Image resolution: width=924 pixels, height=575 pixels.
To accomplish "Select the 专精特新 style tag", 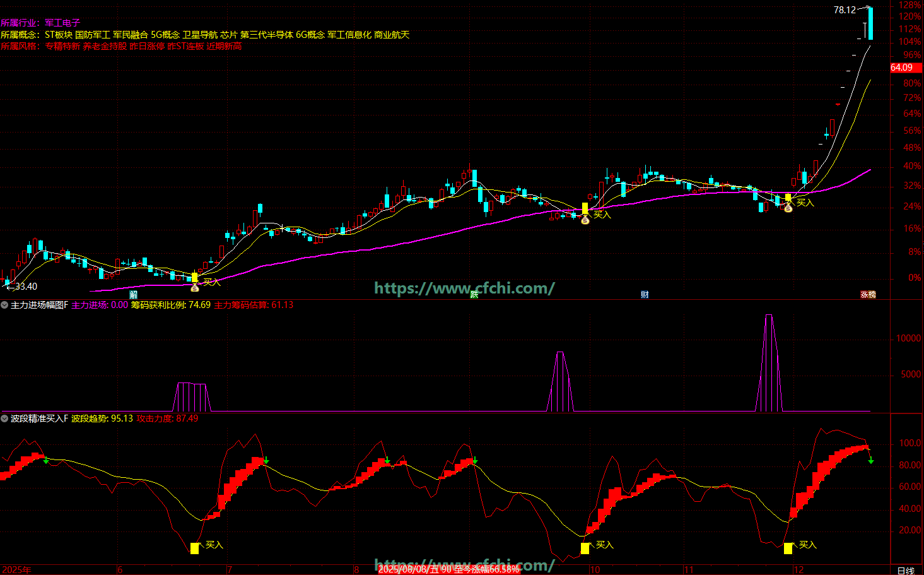I will tap(62, 46).
